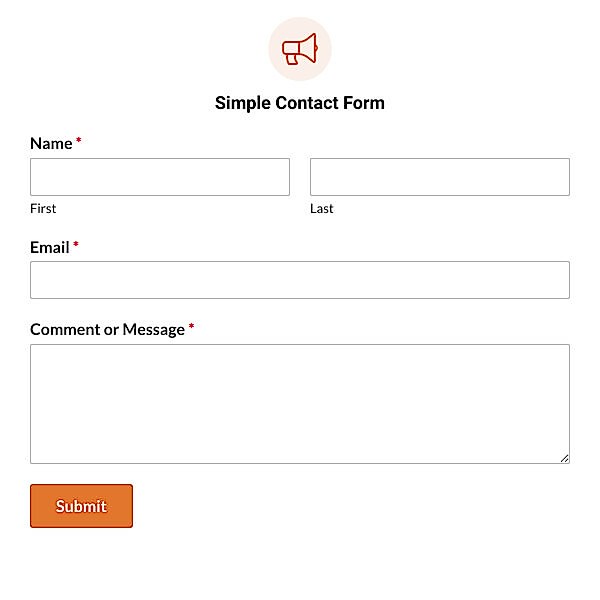600x600 pixels.
Task: Click the asterisk after Comment or Message
Action: [x=191, y=326]
